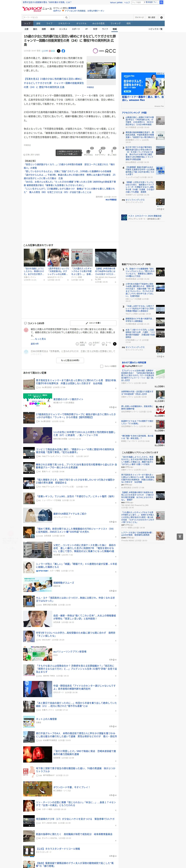The image size is (186, 868).
Task: Select the ランキング tab
Action: 115,24
